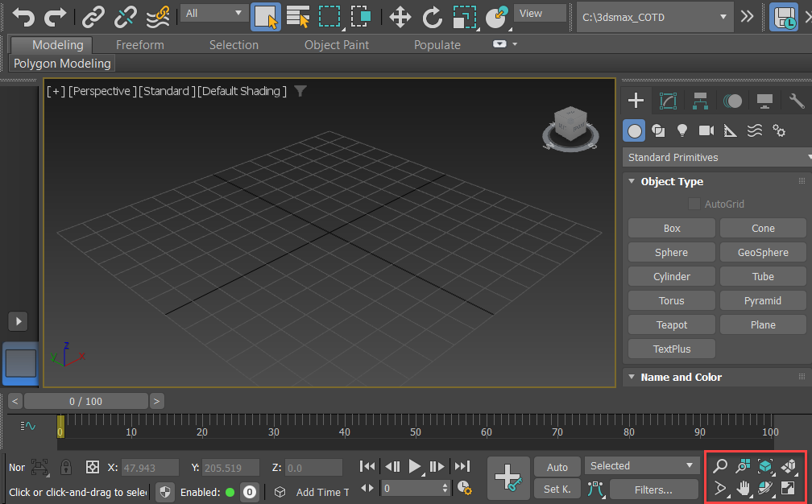The height and width of the screenshot is (504, 812).
Task: Select the Select and Rotate tool
Action: 433,16
